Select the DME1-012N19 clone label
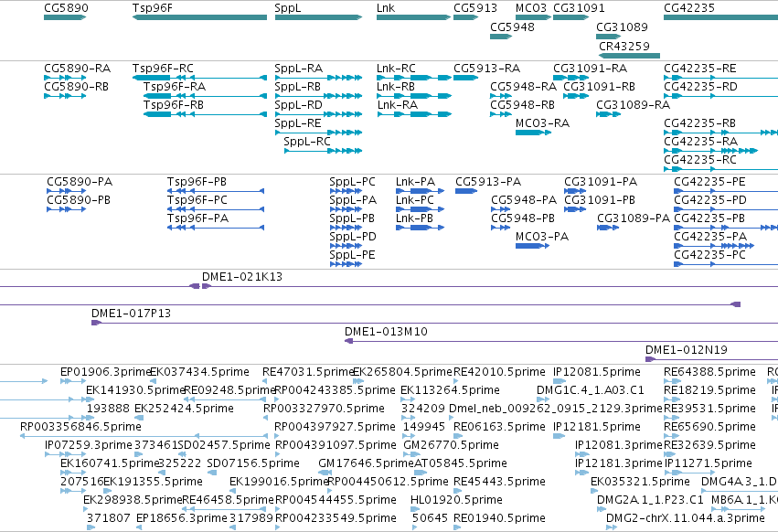 pyautogui.click(x=687, y=350)
